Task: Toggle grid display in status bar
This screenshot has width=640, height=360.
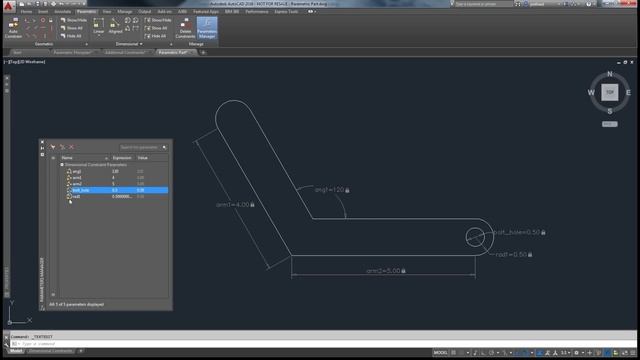Action: 453,353
